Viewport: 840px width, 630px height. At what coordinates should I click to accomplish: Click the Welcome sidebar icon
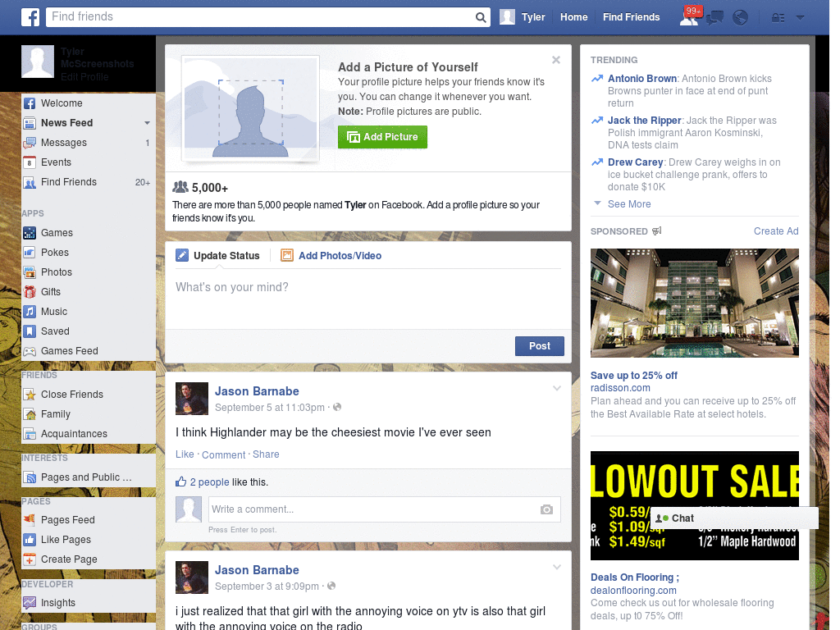30,103
